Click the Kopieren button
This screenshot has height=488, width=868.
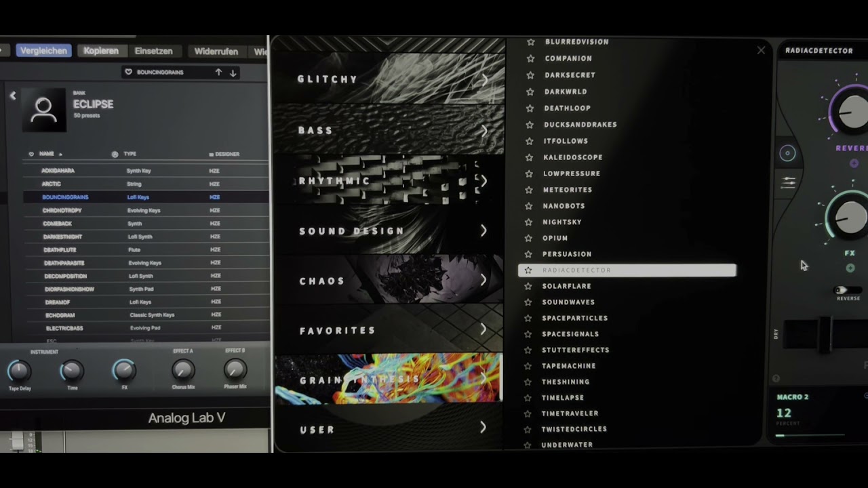click(x=101, y=51)
